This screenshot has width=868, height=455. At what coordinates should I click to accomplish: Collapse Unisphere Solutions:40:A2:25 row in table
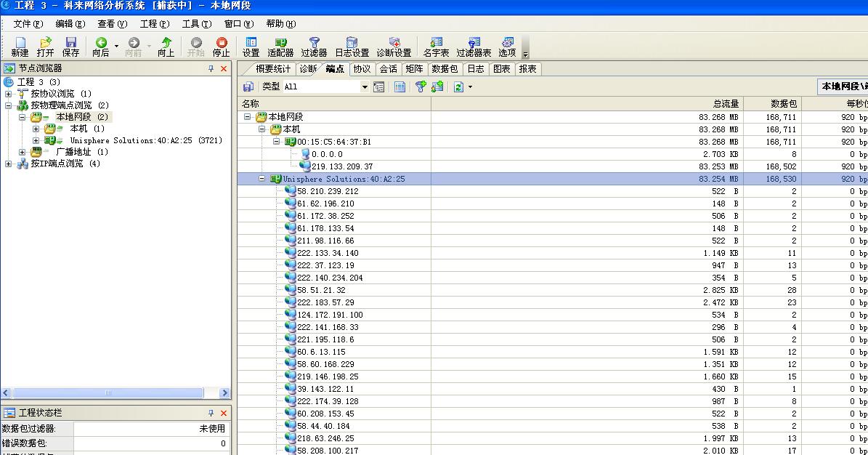263,179
